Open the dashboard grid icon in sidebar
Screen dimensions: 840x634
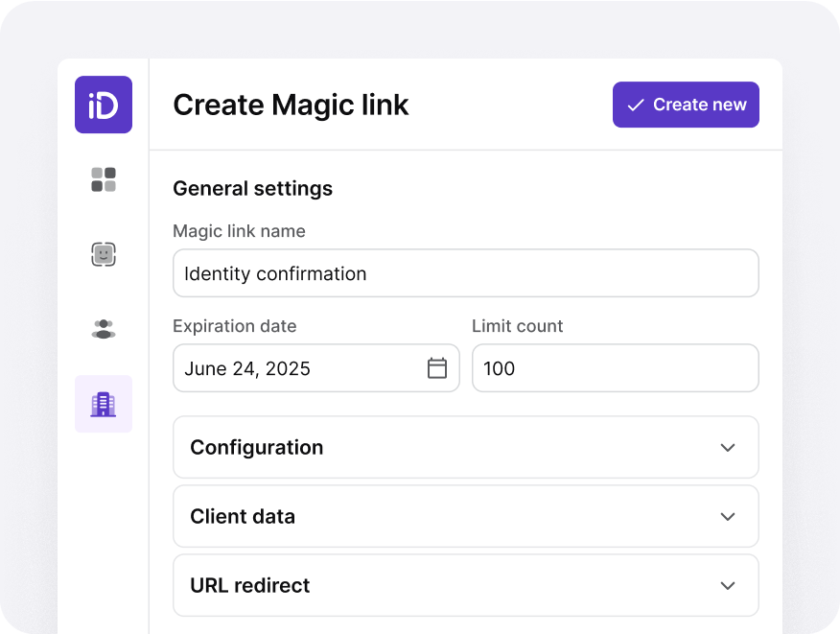pyautogui.click(x=103, y=179)
